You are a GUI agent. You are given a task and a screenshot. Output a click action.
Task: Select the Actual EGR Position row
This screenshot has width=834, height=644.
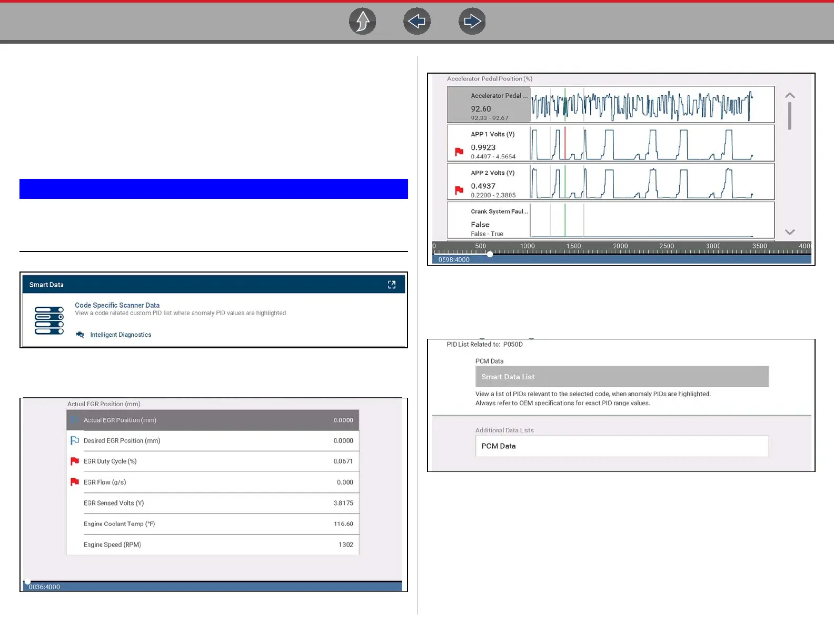coord(213,420)
